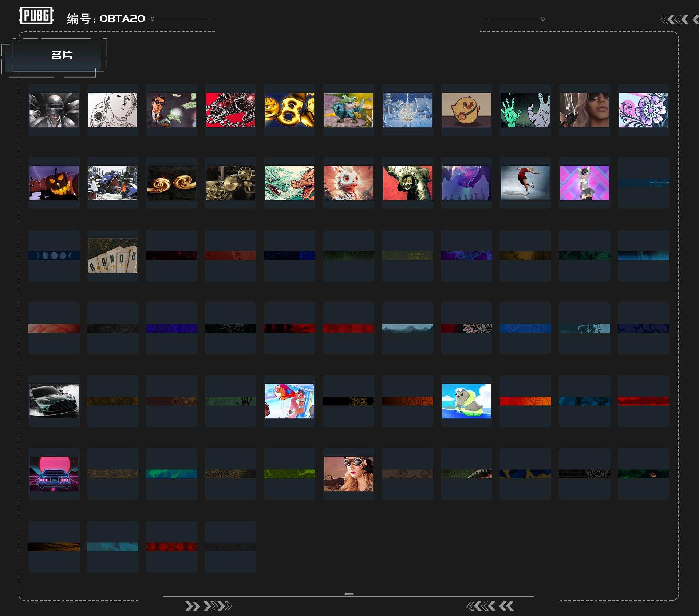The image size is (699, 616).
Task: Select the grayscale helmeted soldier namecard
Action: [x=54, y=110]
